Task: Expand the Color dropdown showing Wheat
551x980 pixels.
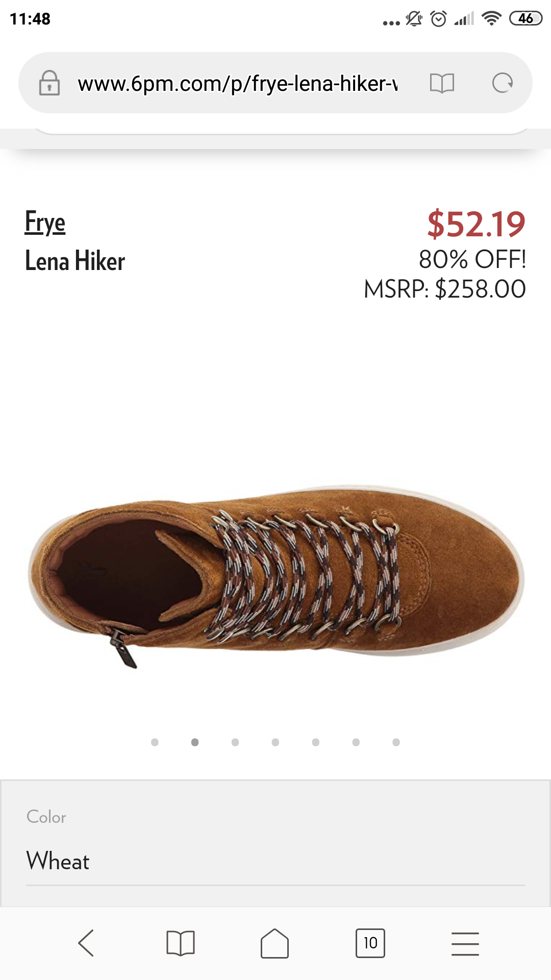Action: pyautogui.click(x=275, y=861)
